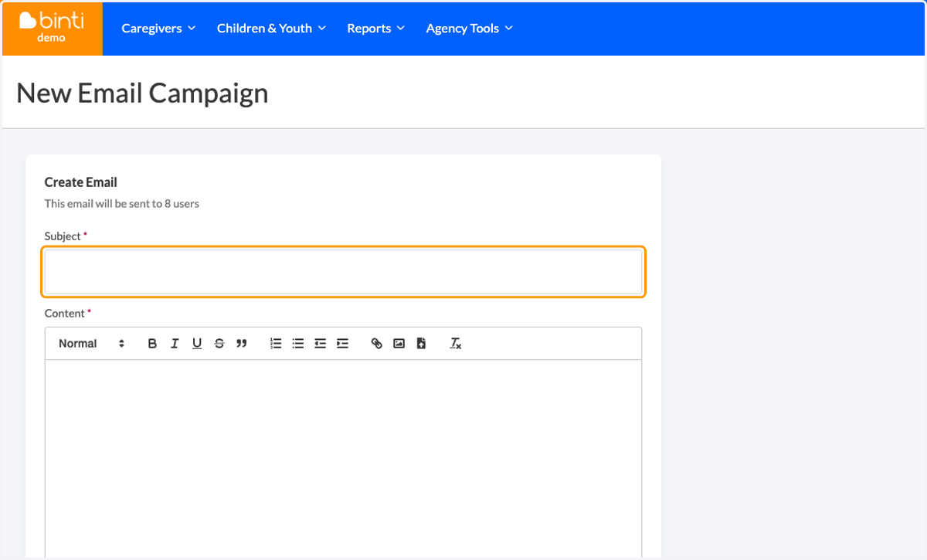
Task: Toggle underline formatting in the editor toolbar
Action: [x=197, y=344]
